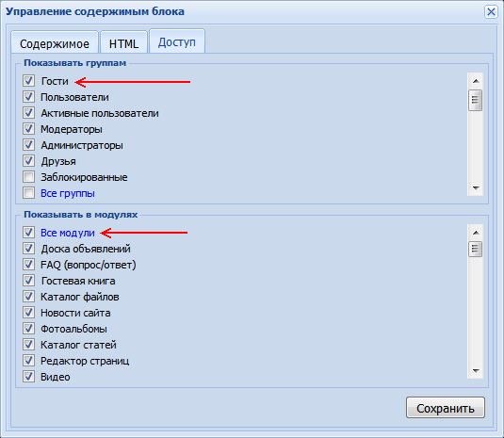Click the modules list scrollbar thumb
Image resolution: width=504 pixels, height=438 pixels.
click(x=476, y=250)
